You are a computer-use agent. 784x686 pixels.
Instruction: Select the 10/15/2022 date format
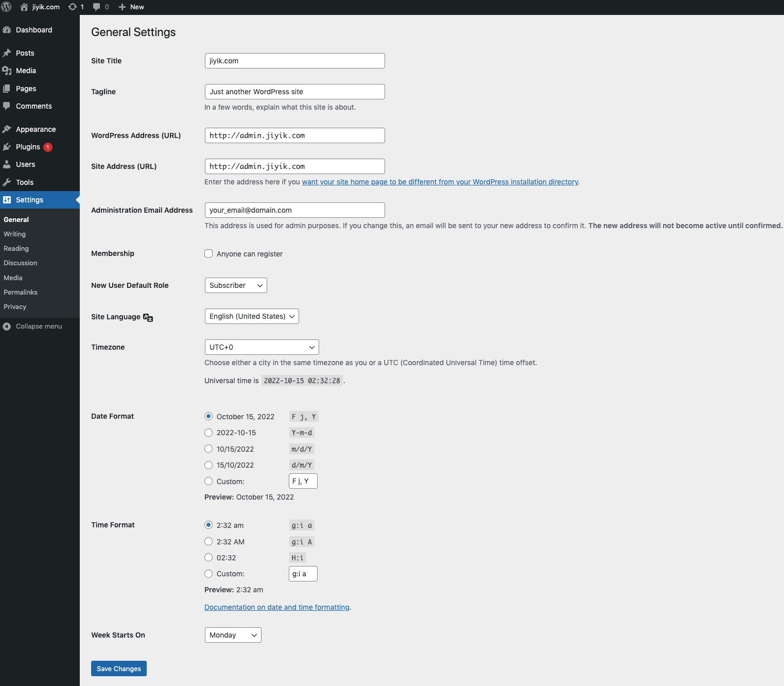point(208,449)
